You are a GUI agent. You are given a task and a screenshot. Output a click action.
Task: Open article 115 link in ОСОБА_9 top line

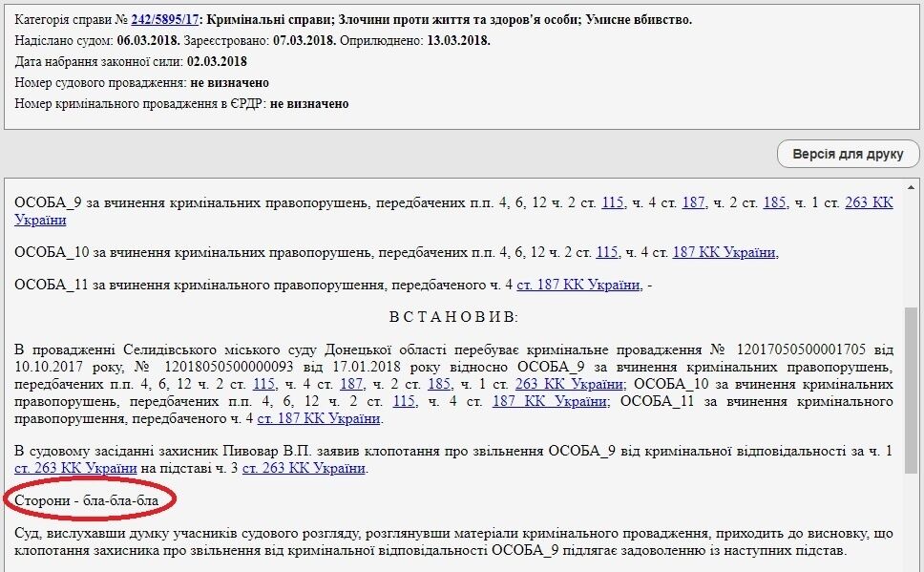point(612,202)
